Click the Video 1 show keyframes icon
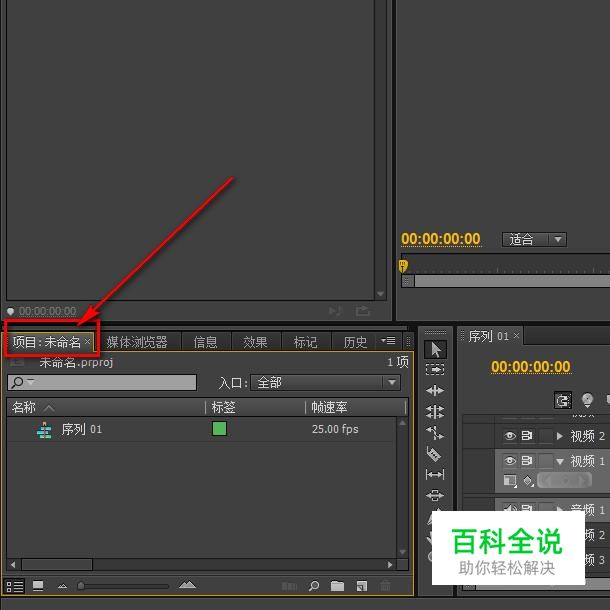Image resolution: width=610 pixels, height=610 pixels. point(528,481)
